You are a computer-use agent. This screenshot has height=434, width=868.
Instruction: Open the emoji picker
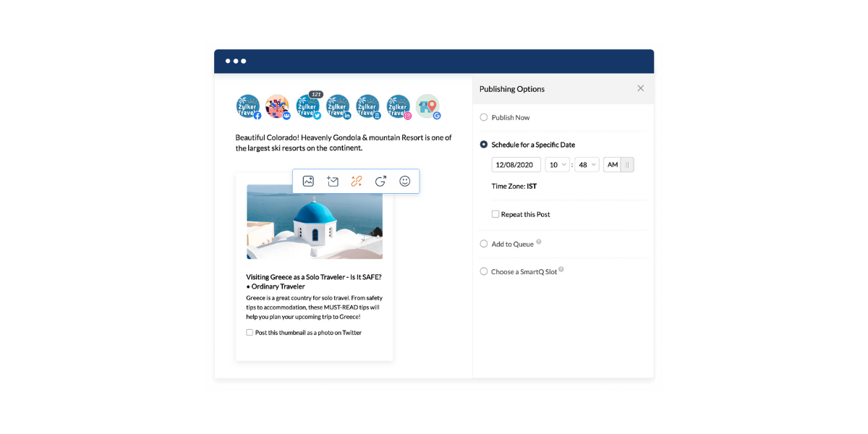[x=405, y=181]
